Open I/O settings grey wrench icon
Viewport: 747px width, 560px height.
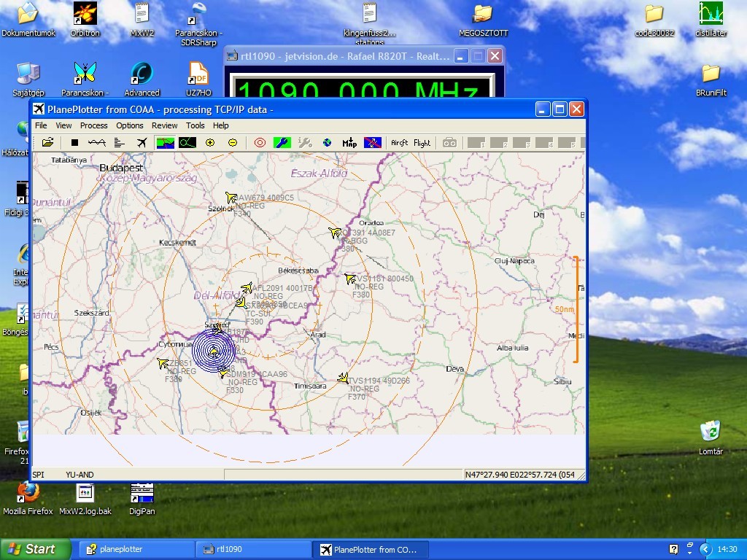305,142
